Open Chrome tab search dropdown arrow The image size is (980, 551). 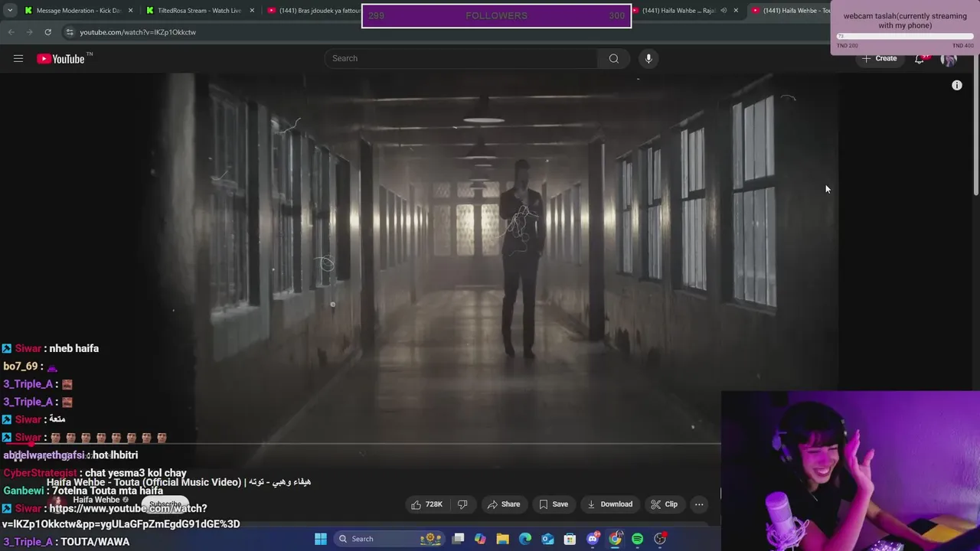[9, 11]
